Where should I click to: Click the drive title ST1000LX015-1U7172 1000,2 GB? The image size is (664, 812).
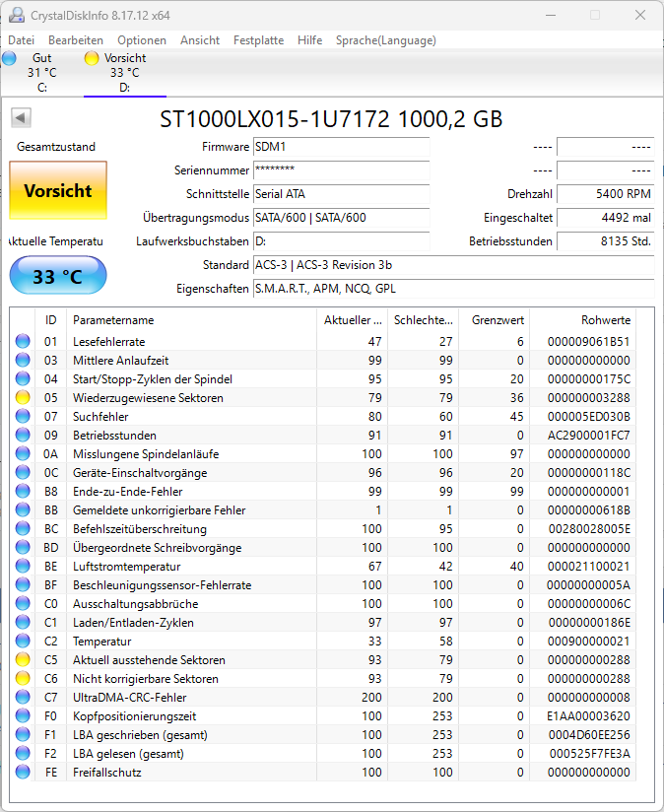pyautogui.click(x=331, y=119)
